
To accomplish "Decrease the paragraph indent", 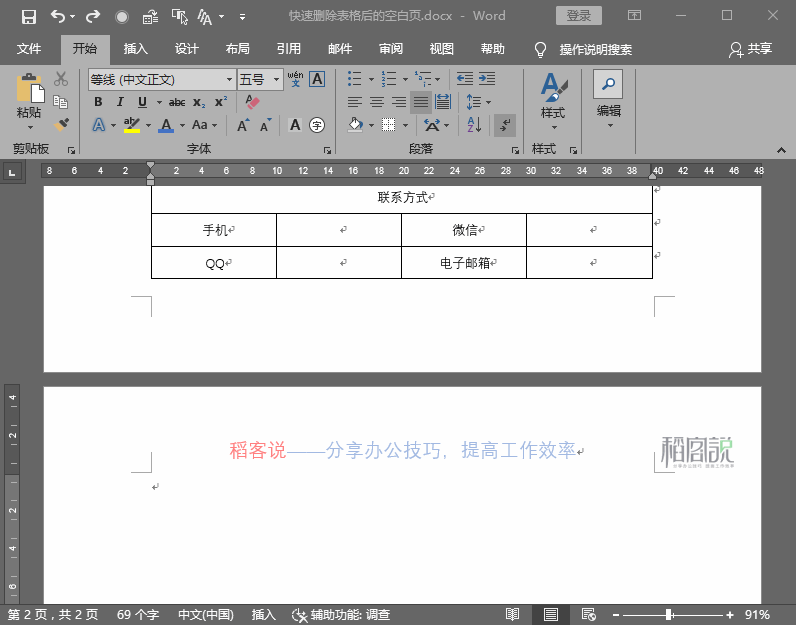I will 465,79.
